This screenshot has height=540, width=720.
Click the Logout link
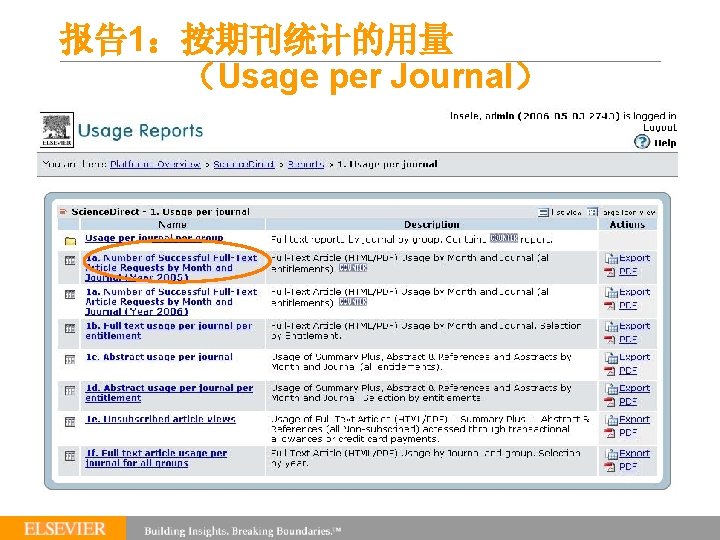[x=660, y=128]
